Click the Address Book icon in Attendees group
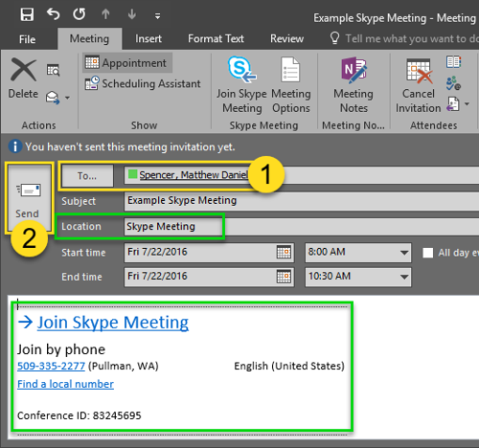This screenshot has height=448, width=479. tap(453, 62)
